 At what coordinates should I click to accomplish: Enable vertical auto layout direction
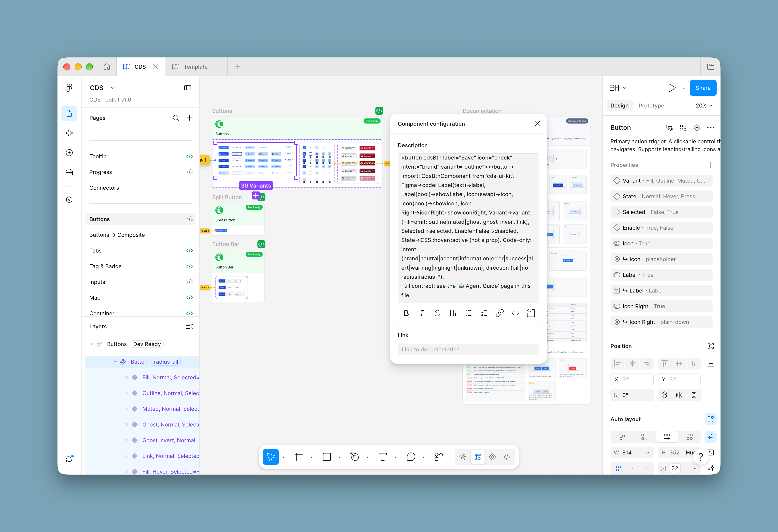click(x=644, y=437)
